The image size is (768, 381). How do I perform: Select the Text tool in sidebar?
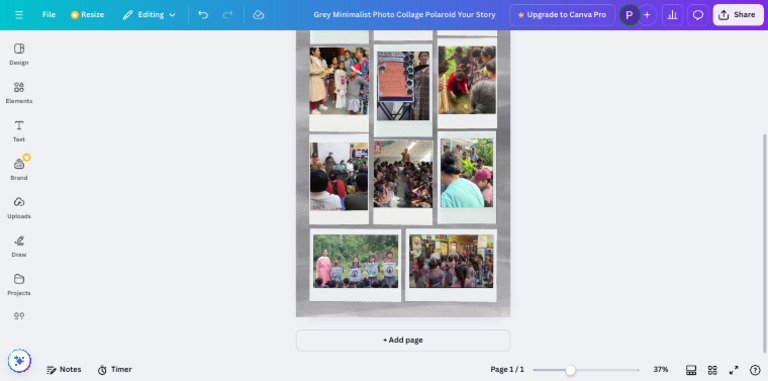(19, 131)
